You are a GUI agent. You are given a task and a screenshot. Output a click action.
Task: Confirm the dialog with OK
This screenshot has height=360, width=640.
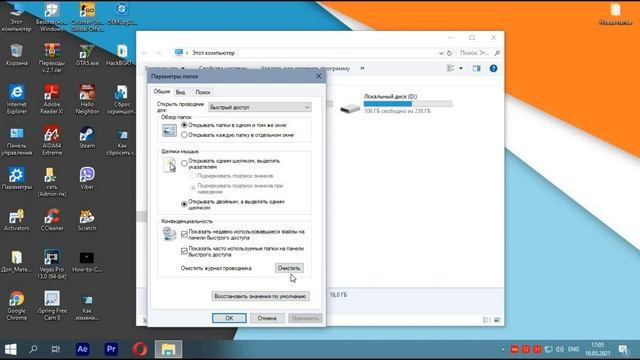coord(229,318)
